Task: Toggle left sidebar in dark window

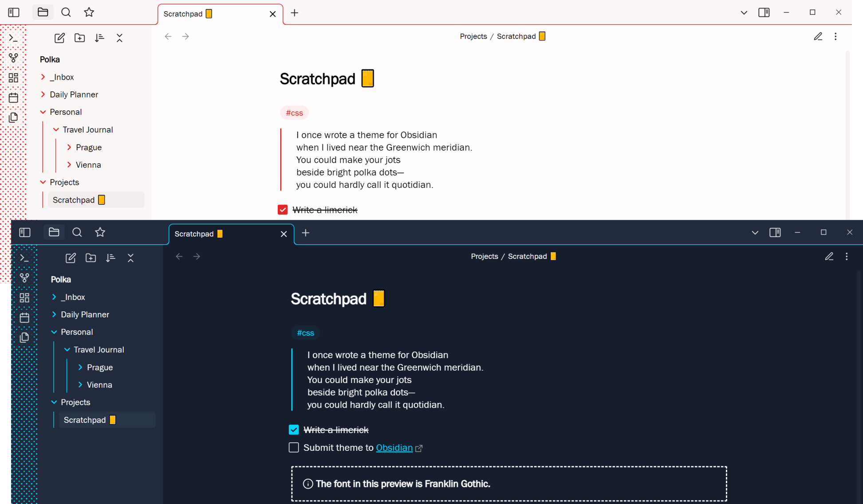Action: pos(25,232)
